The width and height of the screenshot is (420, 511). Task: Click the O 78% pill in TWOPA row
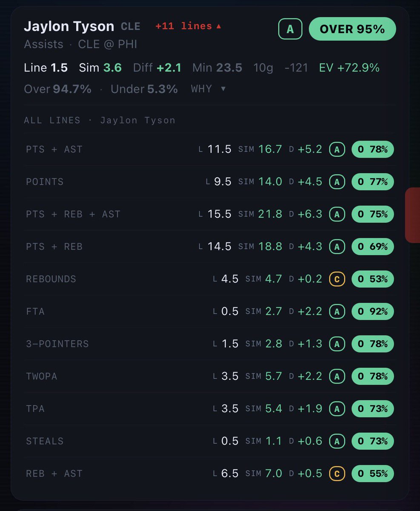click(x=373, y=376)
